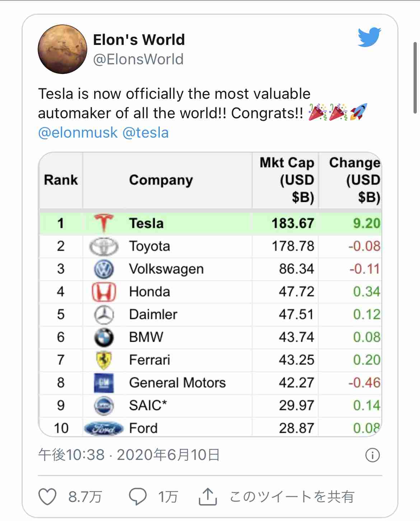Tap the reply speech bubble icon
Image resolution: width=420 pixels, height=521 pixels.
pos(138,497)
